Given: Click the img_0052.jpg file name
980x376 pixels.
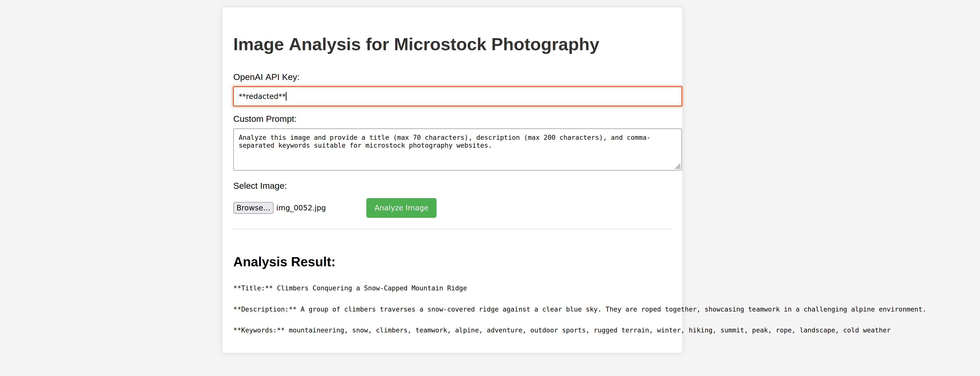Looking at the screenshot, I should tap(301, 208).
